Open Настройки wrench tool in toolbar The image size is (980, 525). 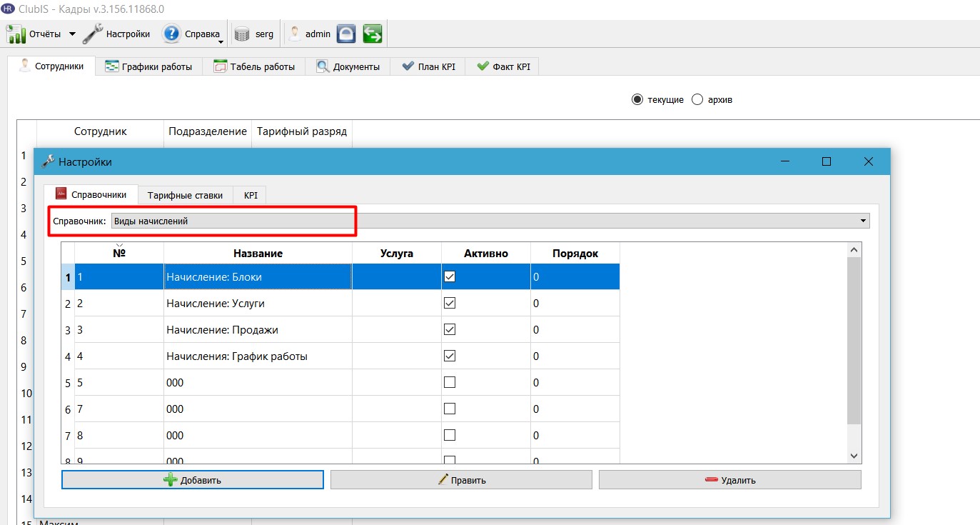pos(93,34)
